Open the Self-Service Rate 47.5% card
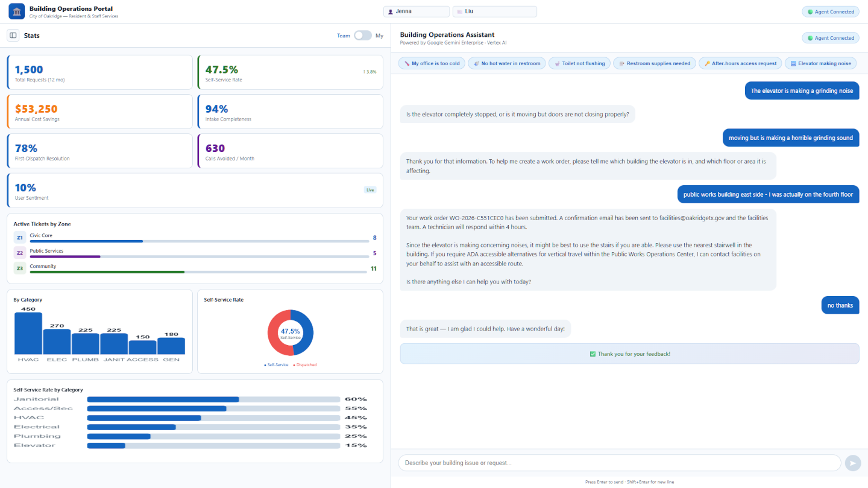 [x=290, y=72]
